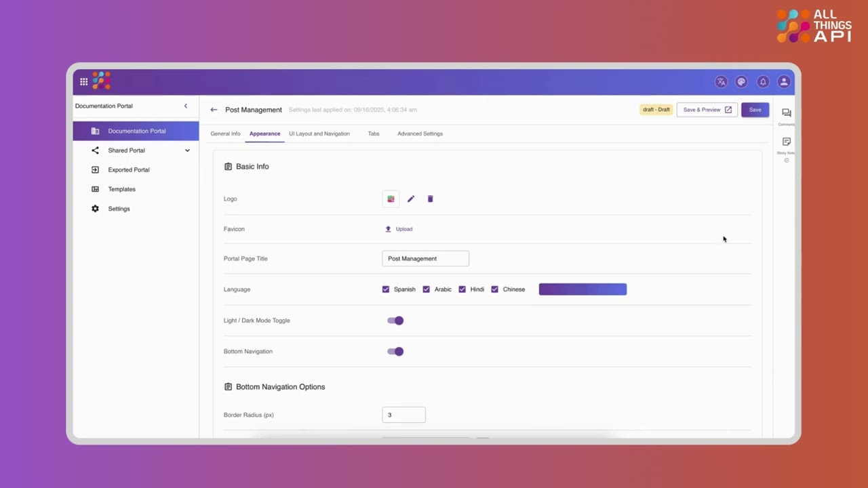Click the Favicon Upload link
The width and height of the screenshot is (868, 488).
399,229
